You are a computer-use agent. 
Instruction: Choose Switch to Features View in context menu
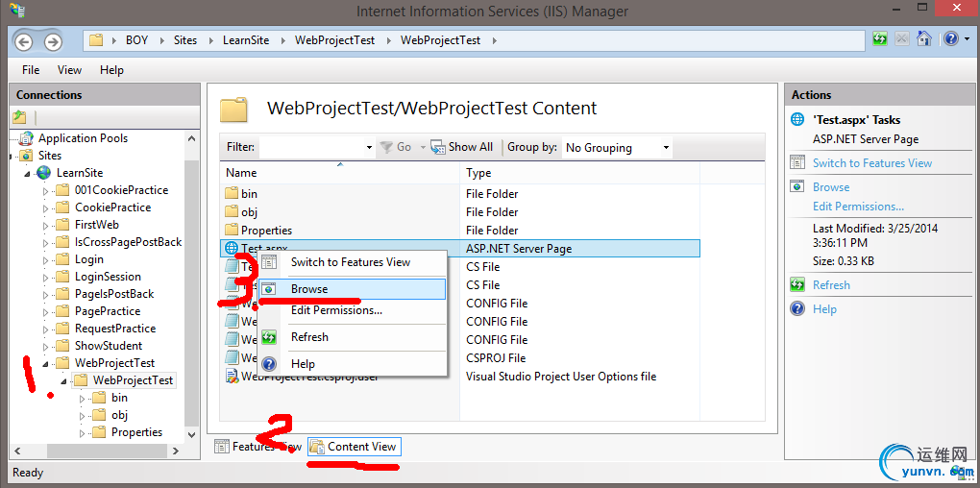[x=352, y=262]
